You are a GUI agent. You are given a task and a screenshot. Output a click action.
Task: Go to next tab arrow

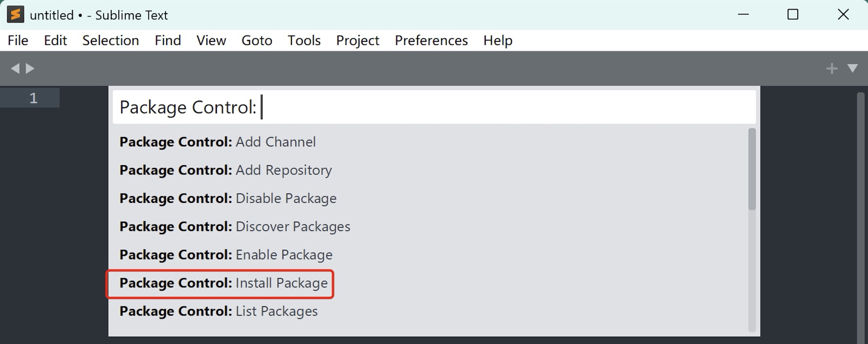tap(30, 69)
